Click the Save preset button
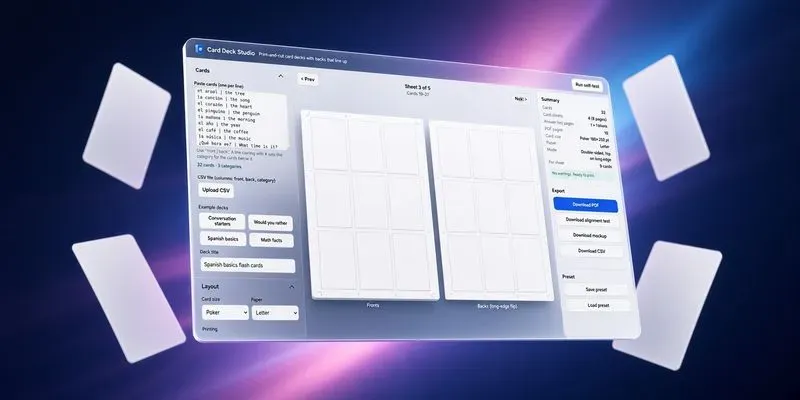 tap(596, 290)
